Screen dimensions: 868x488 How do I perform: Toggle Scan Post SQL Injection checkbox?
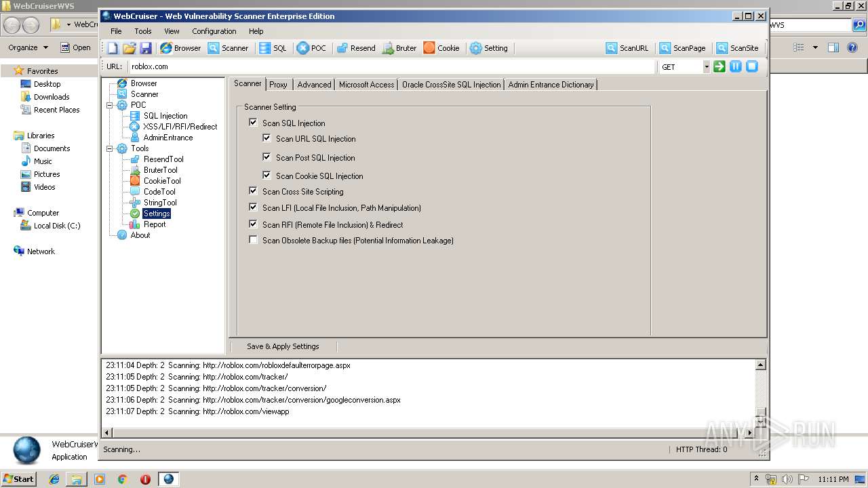[267, 157]
